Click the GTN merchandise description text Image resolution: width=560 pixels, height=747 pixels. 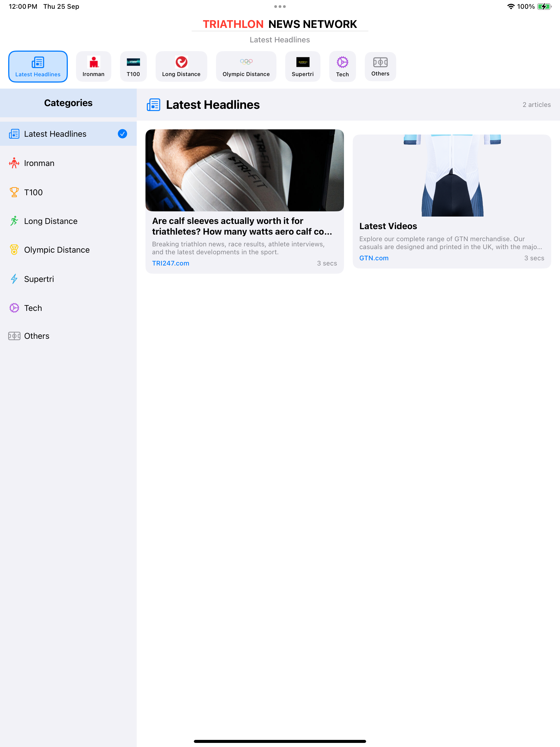click(451, 243)
